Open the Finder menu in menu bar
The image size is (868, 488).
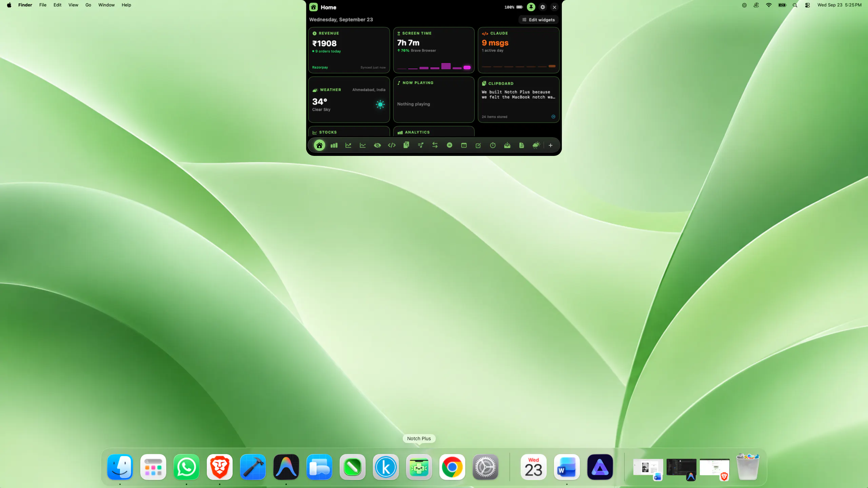25,5
